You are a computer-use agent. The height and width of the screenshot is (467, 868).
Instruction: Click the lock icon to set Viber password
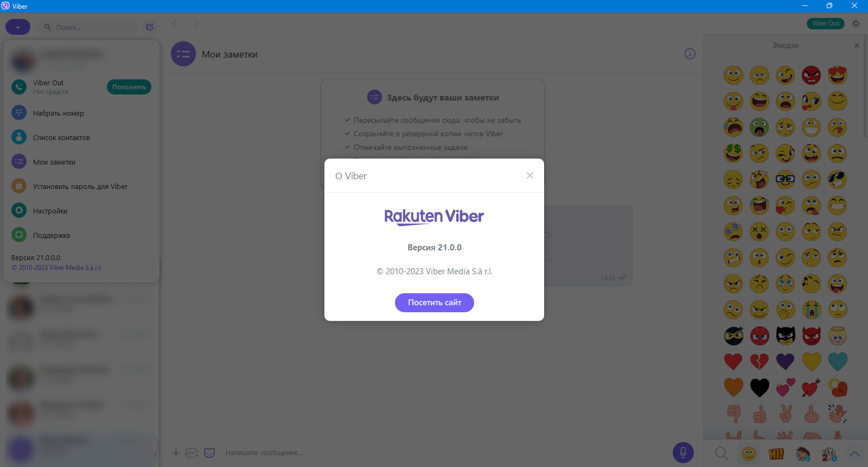(19, 186)
